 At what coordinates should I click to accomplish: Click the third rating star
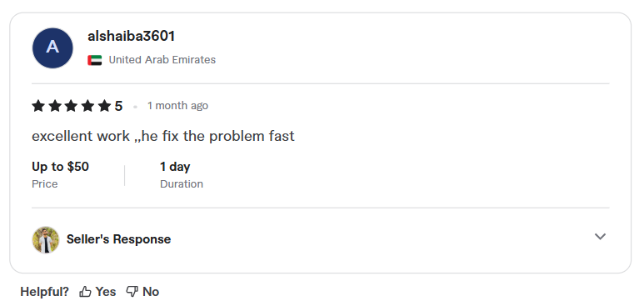click(x=71, y=106)
